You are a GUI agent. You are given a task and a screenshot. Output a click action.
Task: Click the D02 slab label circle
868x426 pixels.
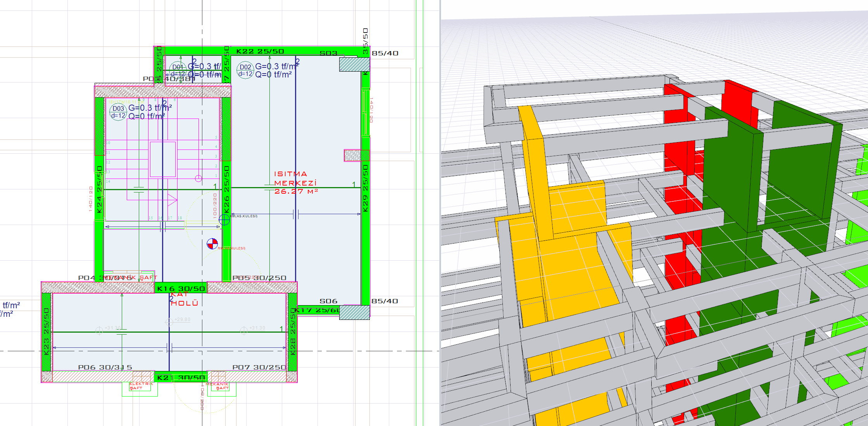point(245,70)
